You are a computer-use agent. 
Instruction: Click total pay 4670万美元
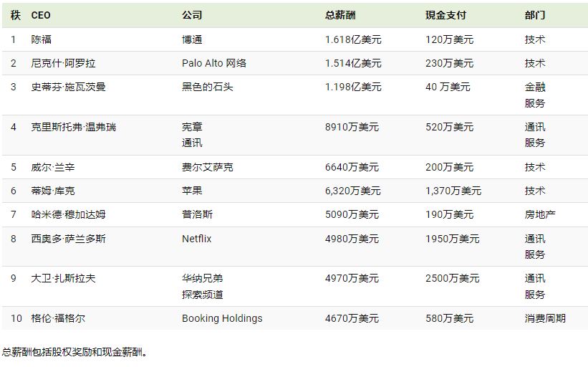[352, 318]
